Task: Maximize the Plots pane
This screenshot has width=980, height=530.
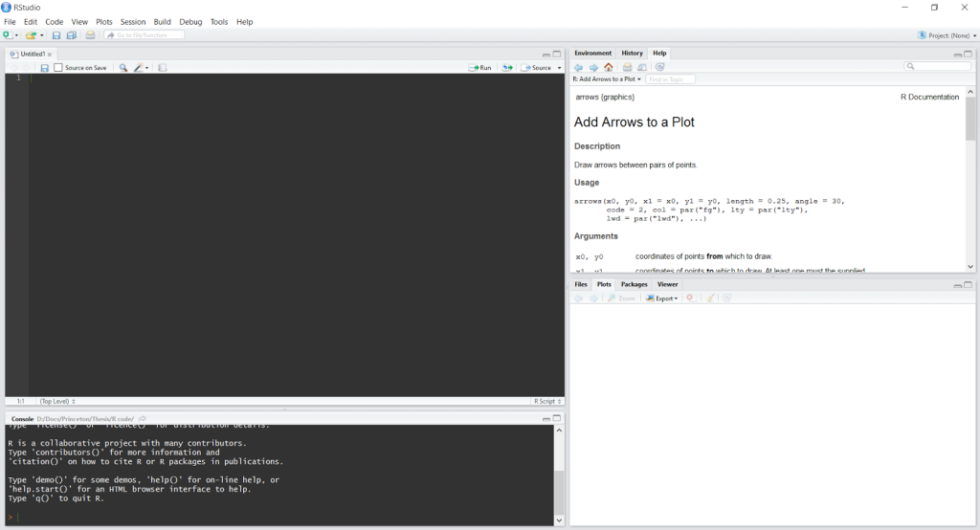Action: point(969,285)
